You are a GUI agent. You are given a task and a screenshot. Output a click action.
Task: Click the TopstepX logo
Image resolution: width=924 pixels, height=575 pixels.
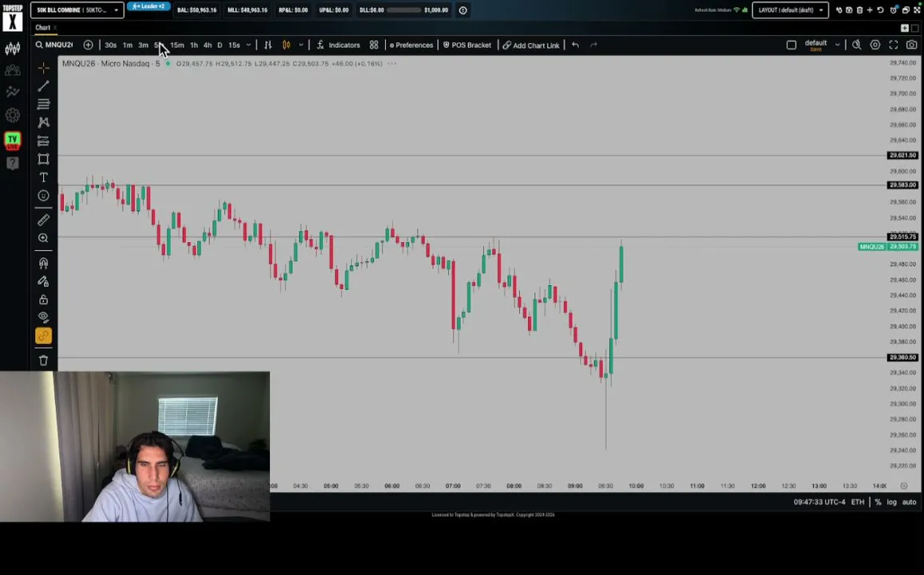[x=12, y=18]
